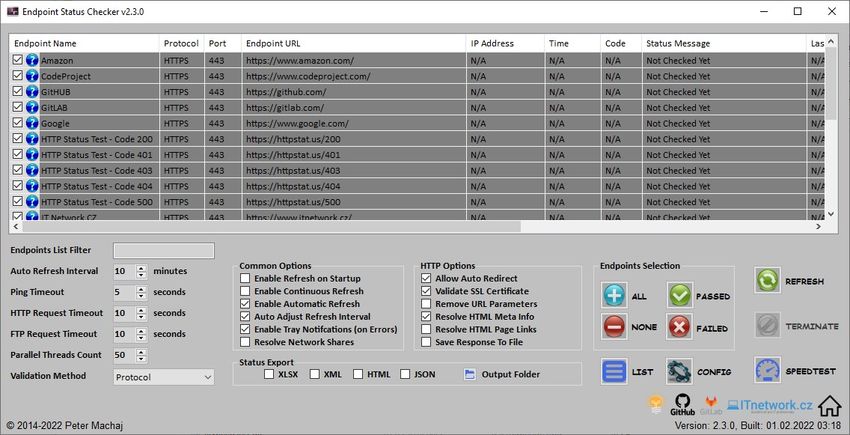850x435 pixels.
Task: Click the home icon
Action: click(x=829, y=405)
